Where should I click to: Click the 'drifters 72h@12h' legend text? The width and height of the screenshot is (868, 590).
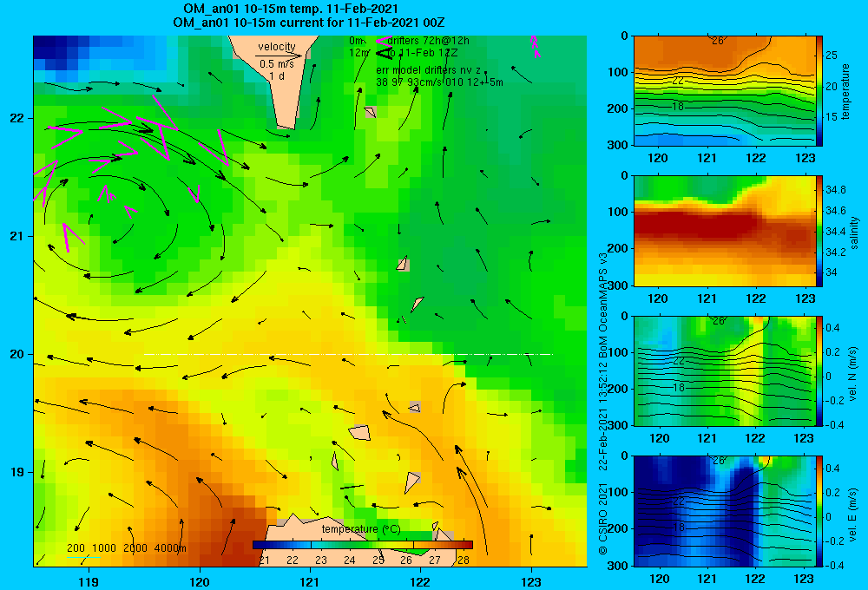click(x=429, y=41)
